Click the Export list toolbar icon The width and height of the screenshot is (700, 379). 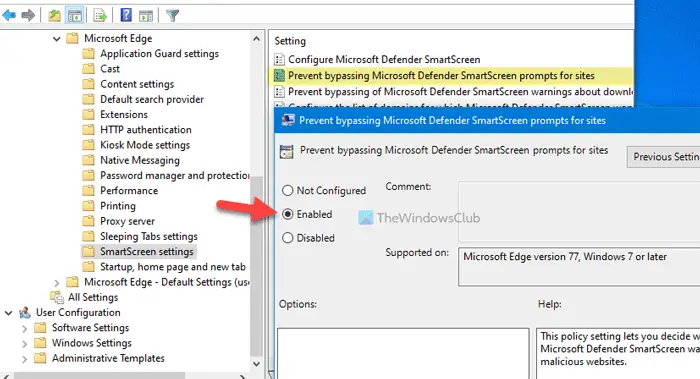click(100, 16)
